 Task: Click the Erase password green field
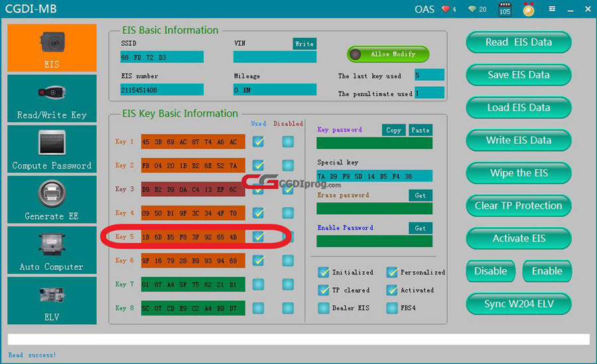point(375,209)
